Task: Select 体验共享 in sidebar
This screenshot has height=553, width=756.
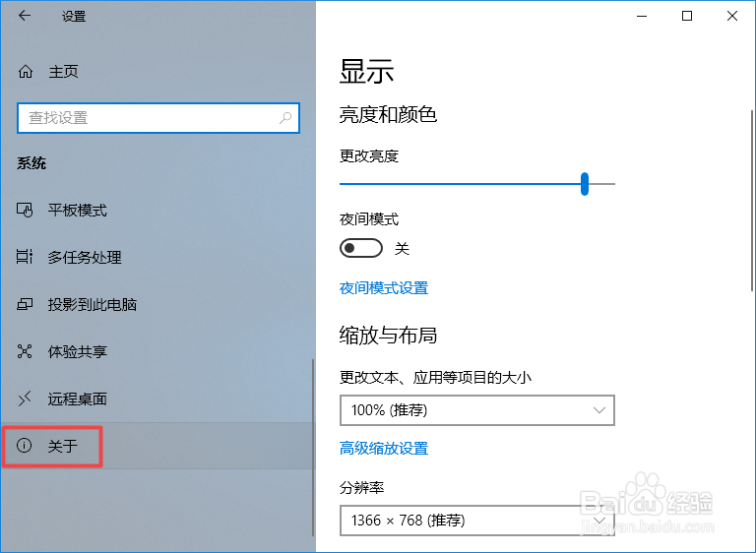Action: (78, 352)
